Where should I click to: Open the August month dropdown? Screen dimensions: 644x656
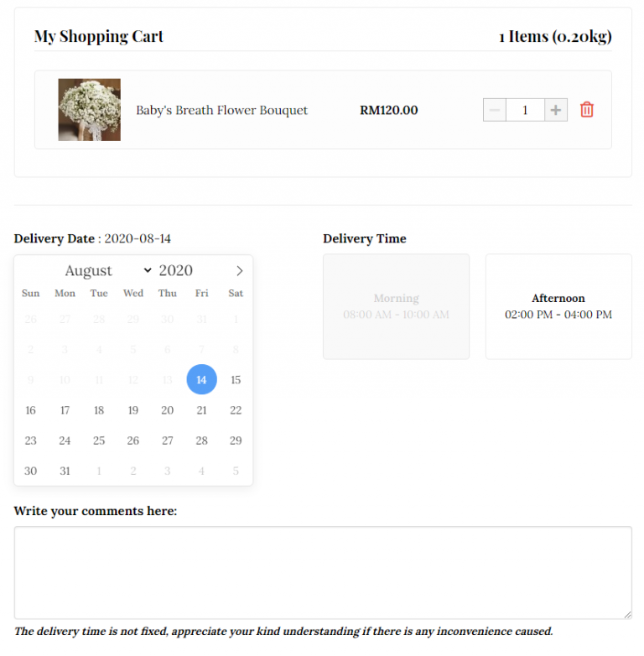point(108,271)
